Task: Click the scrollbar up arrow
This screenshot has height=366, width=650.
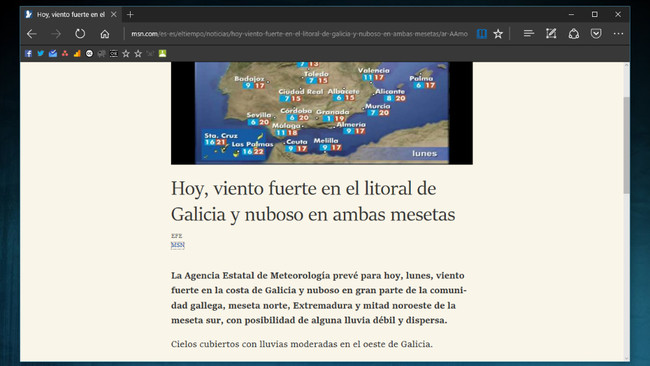Action: coord(626,65)
